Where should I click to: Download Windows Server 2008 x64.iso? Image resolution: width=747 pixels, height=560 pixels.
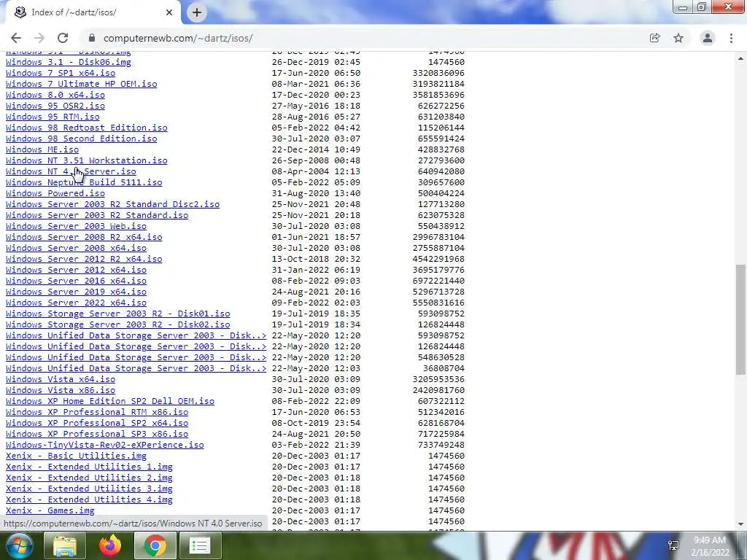point(76,248)
